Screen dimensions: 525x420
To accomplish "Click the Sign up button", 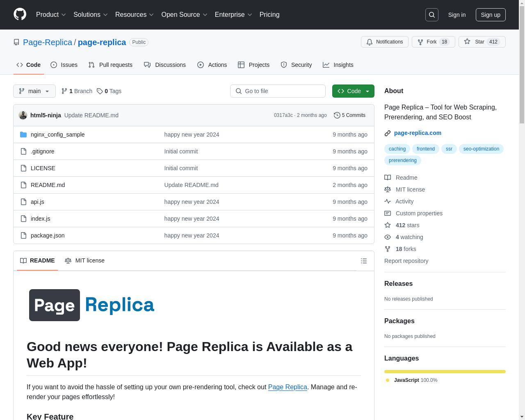I will (491, 15).
